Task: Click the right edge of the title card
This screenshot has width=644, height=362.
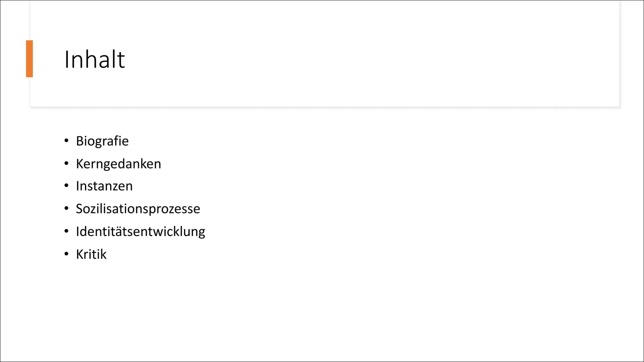Action: (620, 54)
